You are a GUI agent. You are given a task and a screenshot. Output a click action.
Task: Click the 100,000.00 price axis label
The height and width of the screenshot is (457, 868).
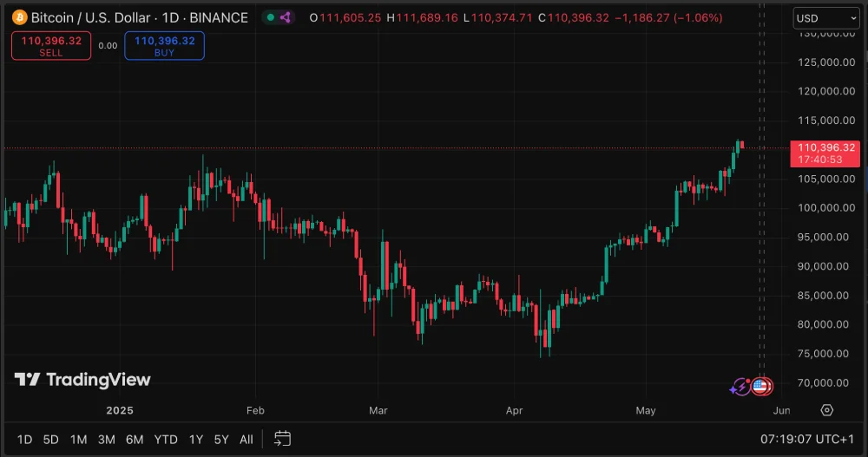click(826, 208)
